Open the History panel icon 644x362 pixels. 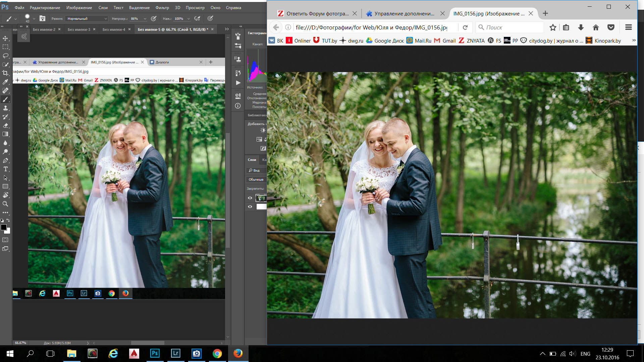(238, 73)
